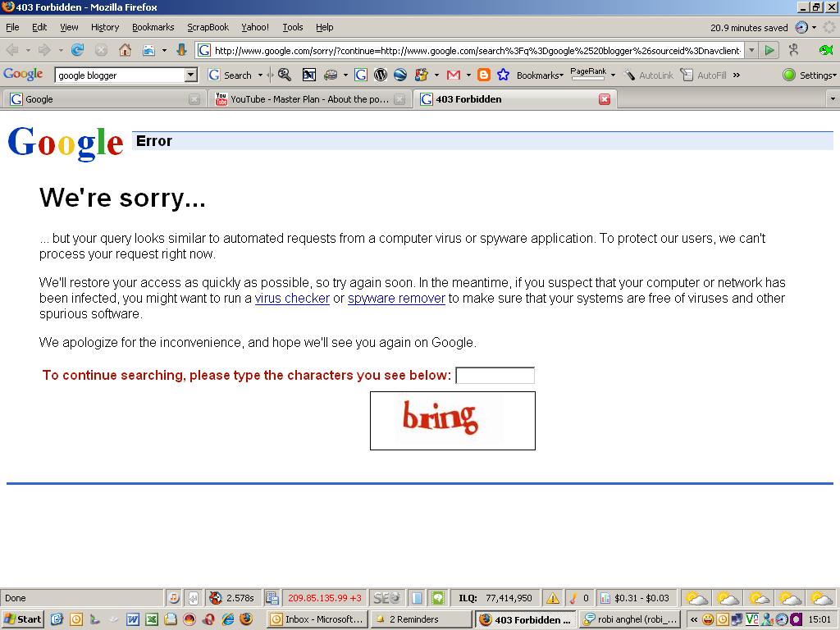Open Inbox - Microsoft taskbar button
The width and height of the screenshot is (840, 630).
click(317, 619)
